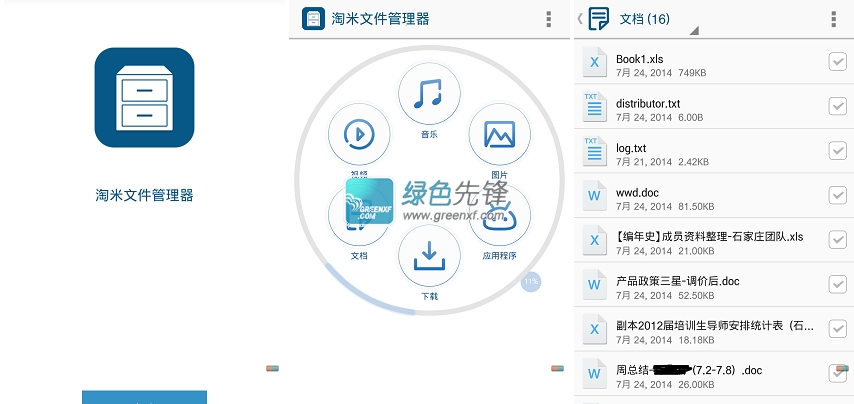854x404 pixels.
Task: Open the 文档 (16) title spinner
Action: click(645, 19)
